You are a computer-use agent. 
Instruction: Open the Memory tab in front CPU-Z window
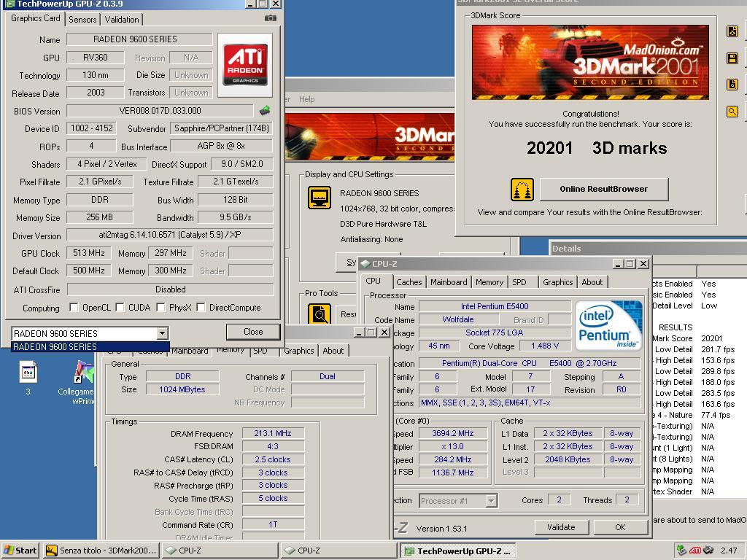489,282
